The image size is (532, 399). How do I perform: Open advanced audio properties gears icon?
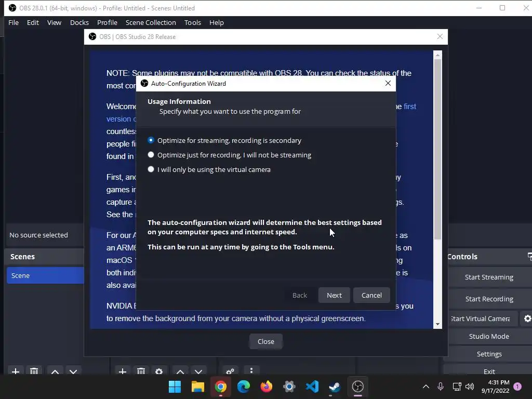click(x=230, y=371)
